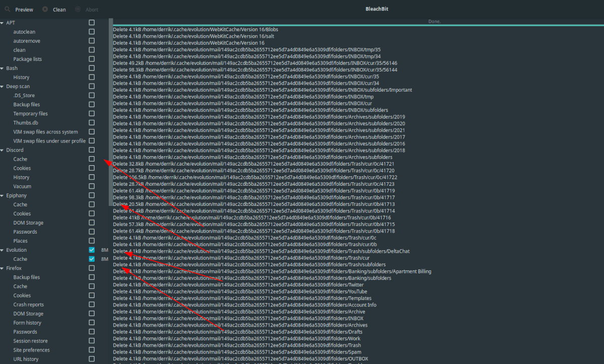Click the log line ending Version 16/salt
This screenshot has height=364, width=604.
[x=194, y=36]
